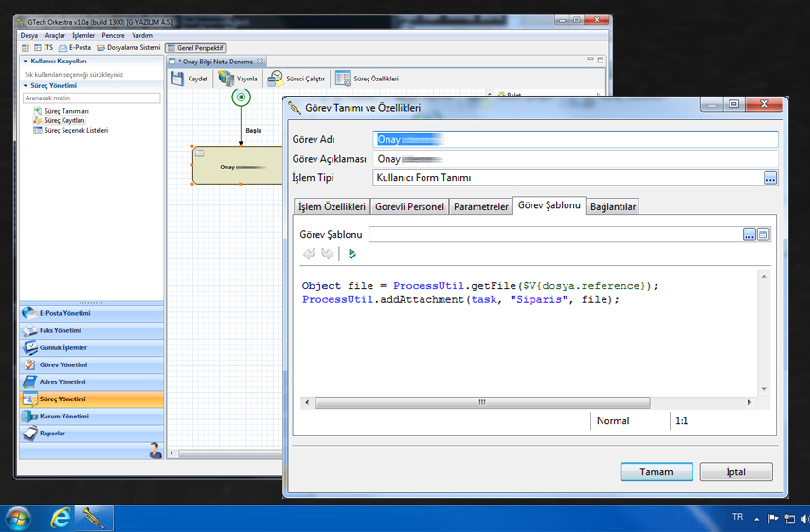Switch to İşlem Özellikleri tab

[332, 206]
